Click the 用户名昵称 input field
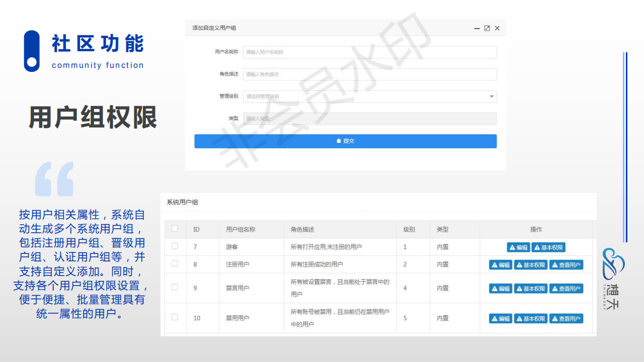Screen dimensions: 644x362 pyautogui.click(x=370, y=52)
